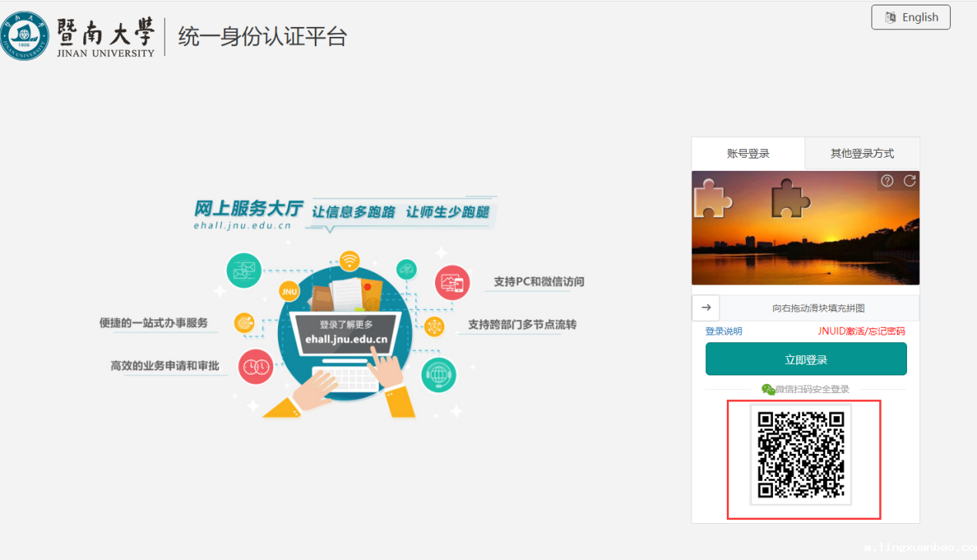Click the green WeChat icon above the QR code
The image size is (977, 560).
pyautogui.click(x=768, y=389)
